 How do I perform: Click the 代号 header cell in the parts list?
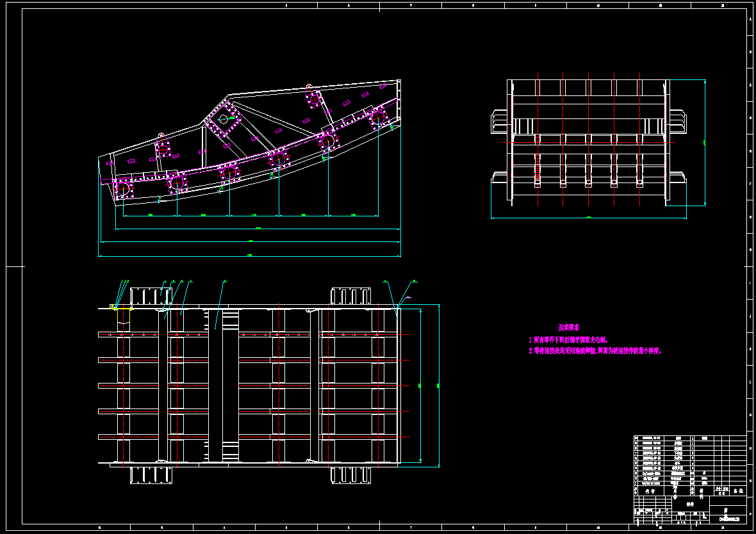(650, 491)
